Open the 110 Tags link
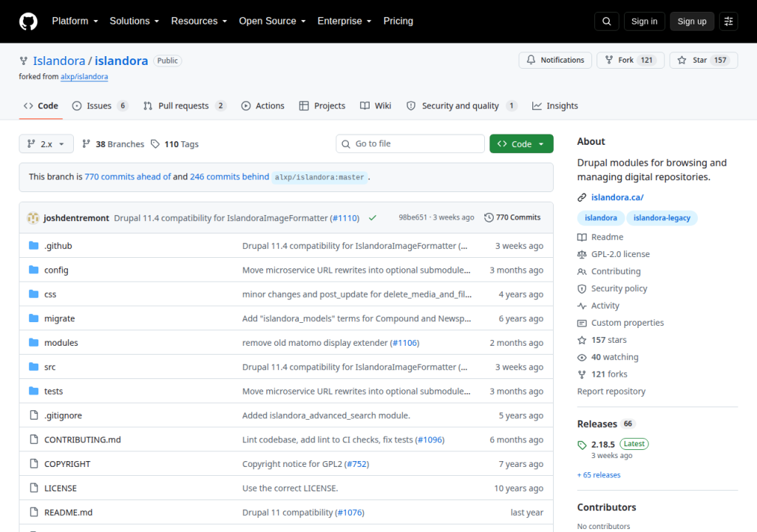 (x=174, y=144)
